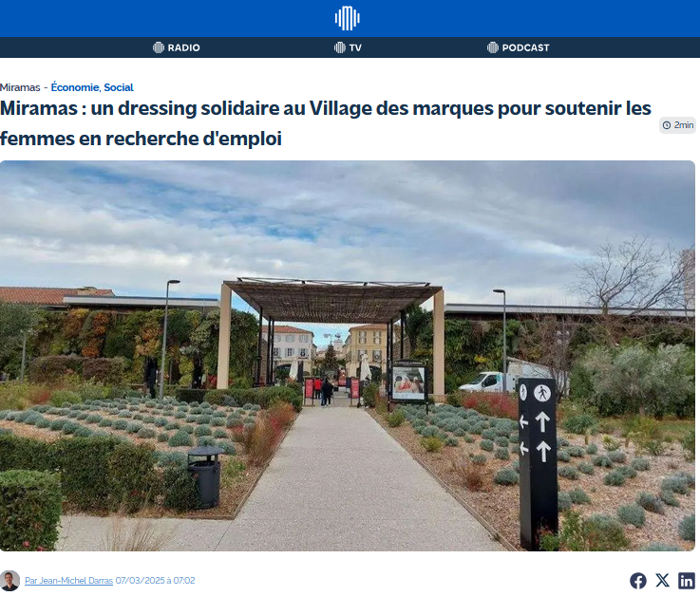
Task: Share the article on Facebook
Action: (x=638, y=581)
